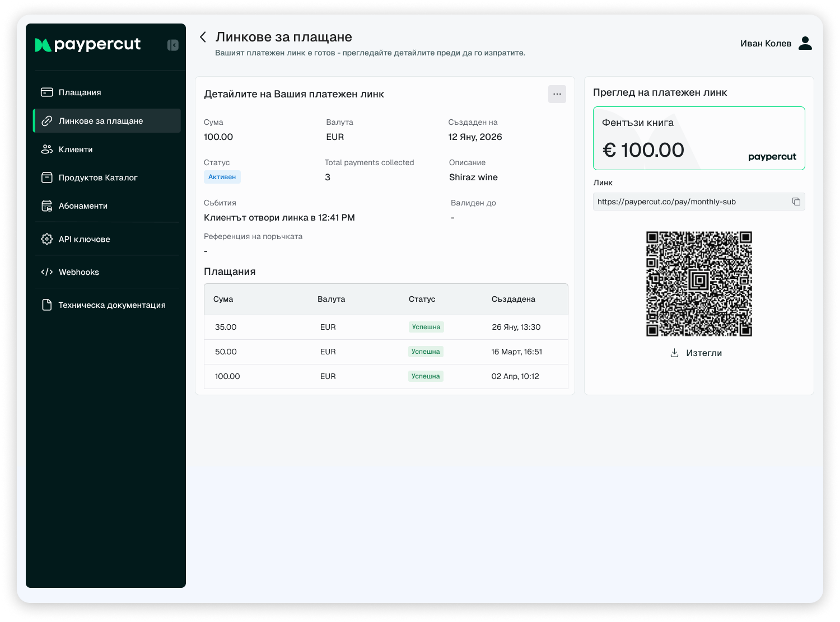Click the calendar icon beside Абонаменти

coord(47,206)
